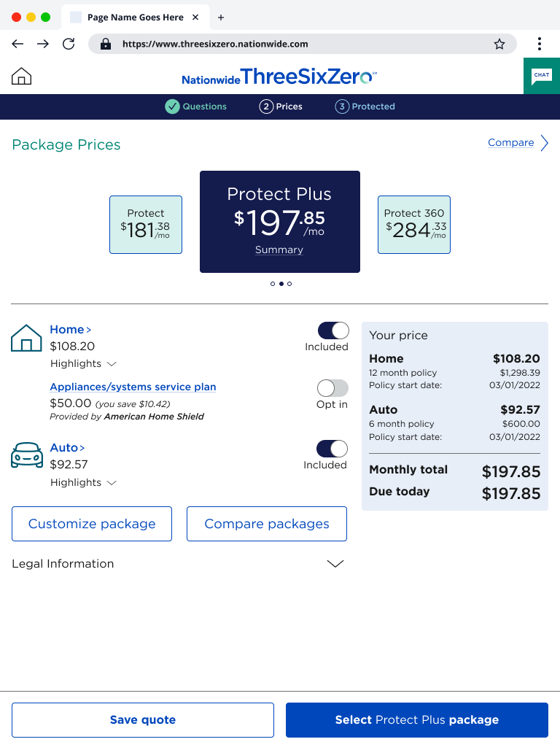Opt in to Appliances/systems service plan

tap(332, 388)
